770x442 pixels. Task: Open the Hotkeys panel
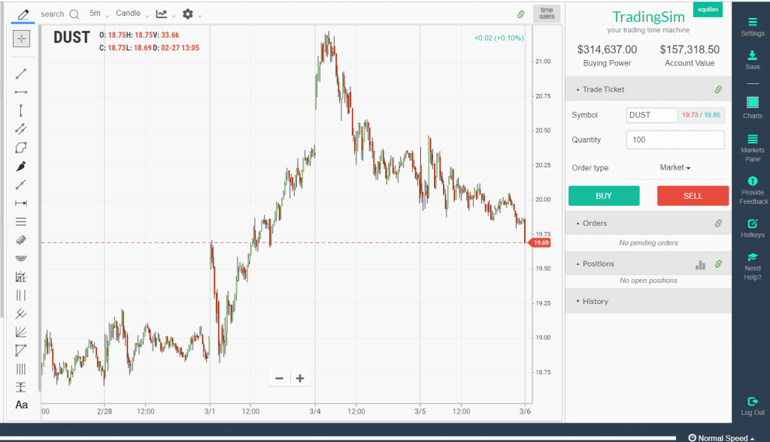point(752,227)
